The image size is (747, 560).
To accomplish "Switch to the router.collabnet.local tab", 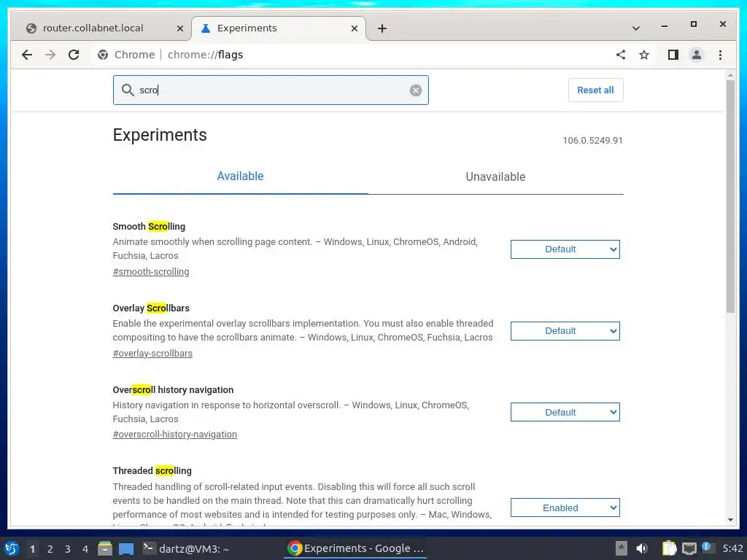I will 101,28.
